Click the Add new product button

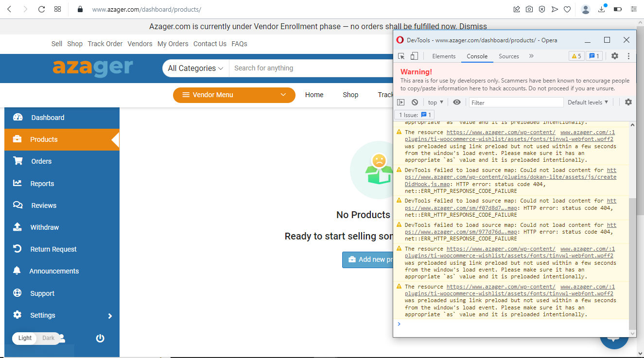click(367, 259)
